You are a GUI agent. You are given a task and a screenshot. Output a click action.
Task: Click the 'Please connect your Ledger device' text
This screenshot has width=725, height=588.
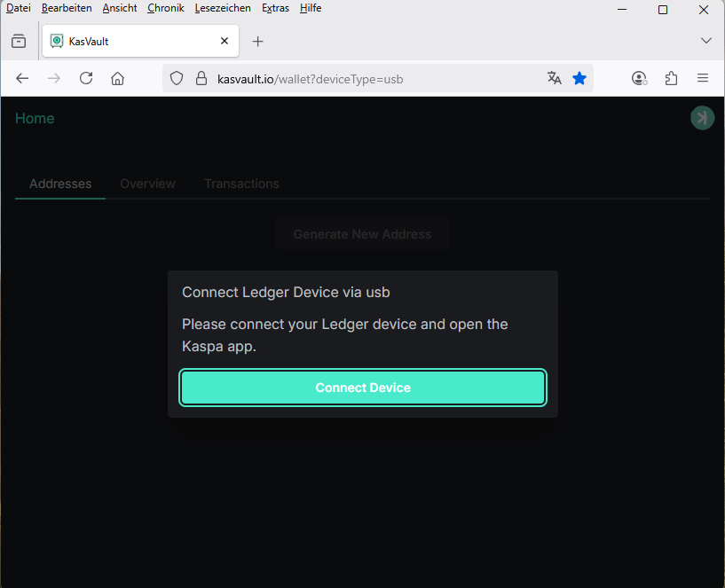(344, 335)
